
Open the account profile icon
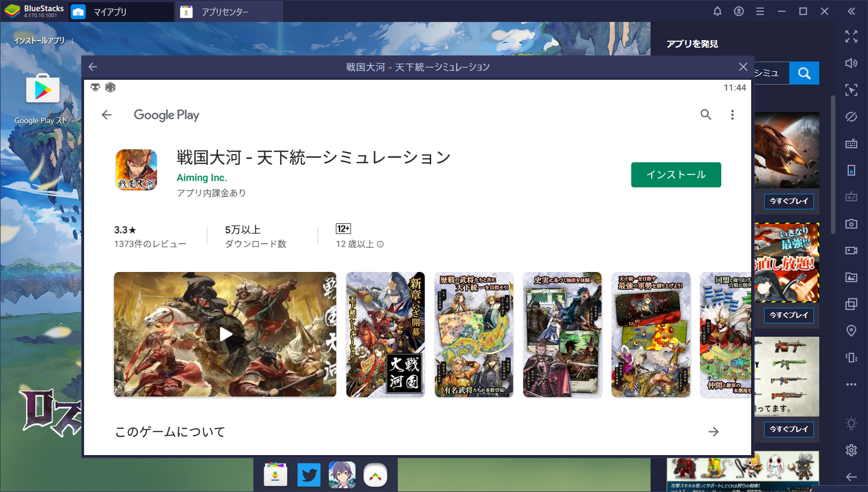tap(739, 11)
